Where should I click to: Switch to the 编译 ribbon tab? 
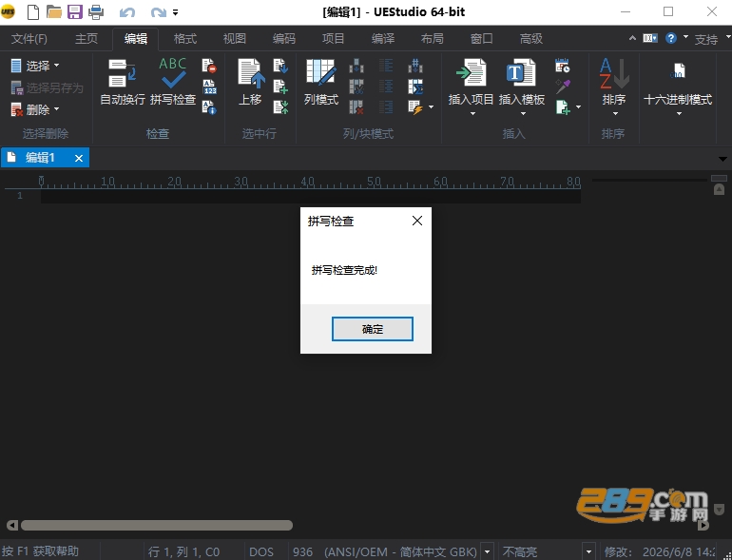(x=383, y=39)
